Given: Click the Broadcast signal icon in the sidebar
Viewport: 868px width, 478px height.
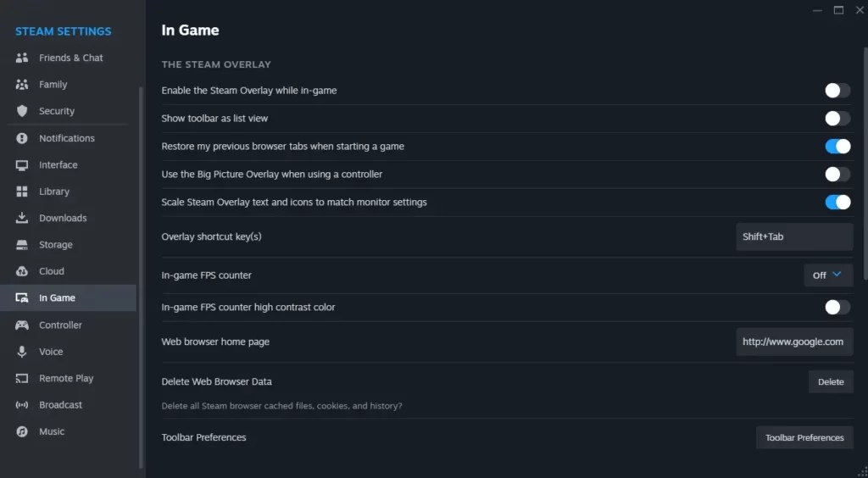Looking at the screenshot, I should point(22,405).
